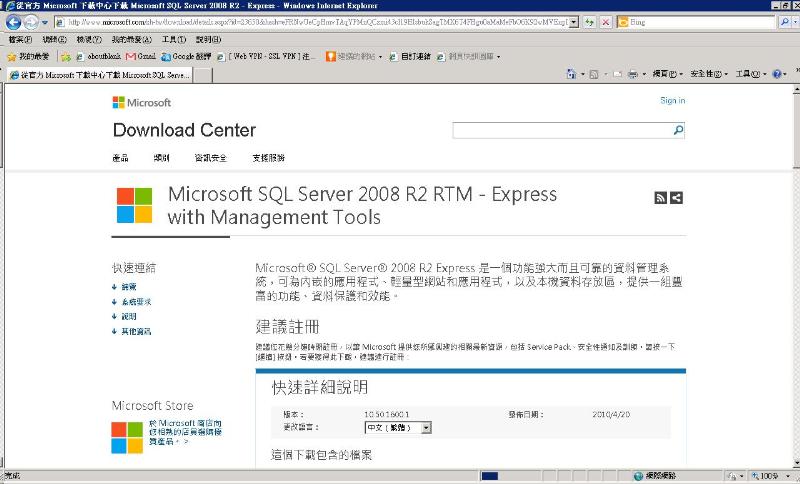Open the 檢視(V) menu
The height and width of the screenshot is (484, 800).
(x=89, y=39)
